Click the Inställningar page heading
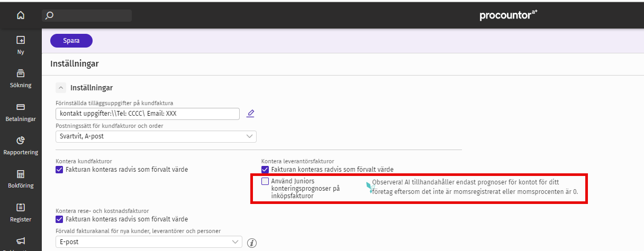The width and height of the screenshot is (644, 251). [75, 64]
